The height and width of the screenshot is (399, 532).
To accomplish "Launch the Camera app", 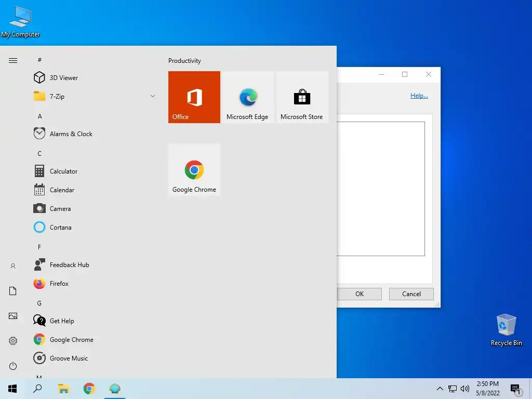I will point(95,208).
